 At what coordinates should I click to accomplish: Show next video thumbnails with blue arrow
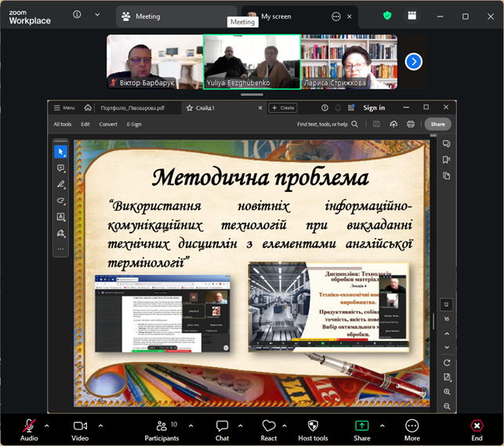[x=413, y=62]
